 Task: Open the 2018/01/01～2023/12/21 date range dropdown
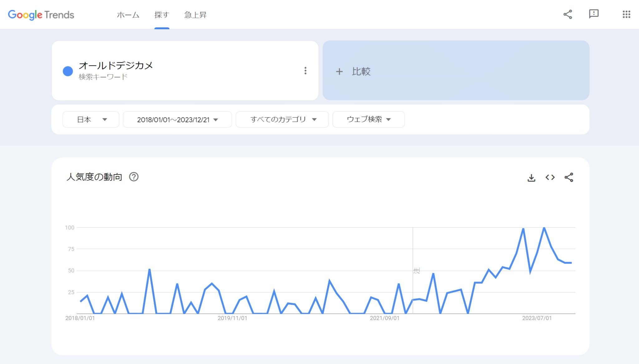pos(177,119)
